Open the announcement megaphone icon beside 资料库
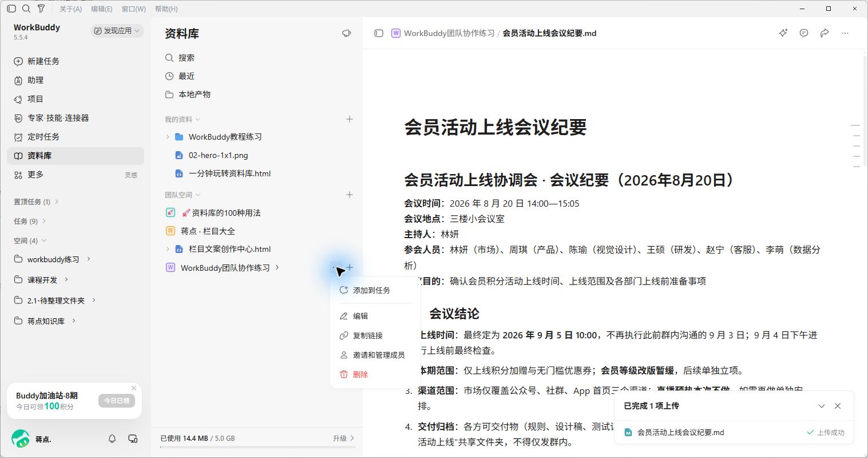Viewport: 868px width, 458px height. pos(346,33)
